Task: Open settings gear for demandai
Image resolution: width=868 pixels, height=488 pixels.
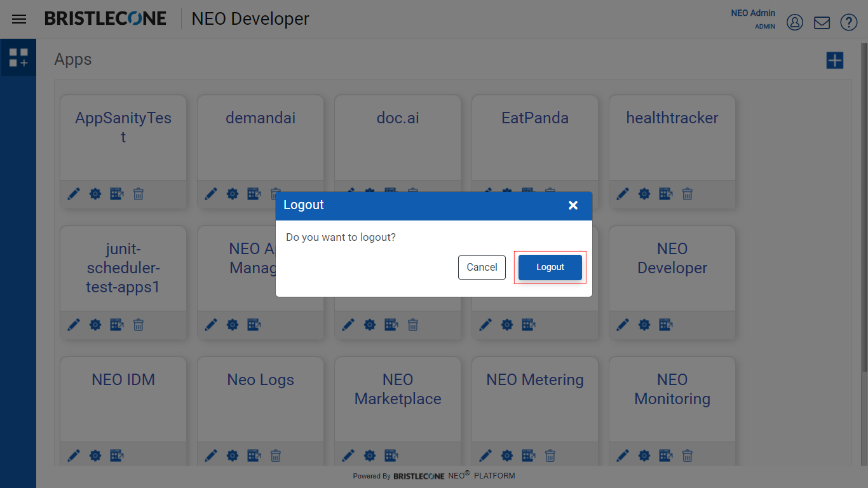Action: pos(233,194)
